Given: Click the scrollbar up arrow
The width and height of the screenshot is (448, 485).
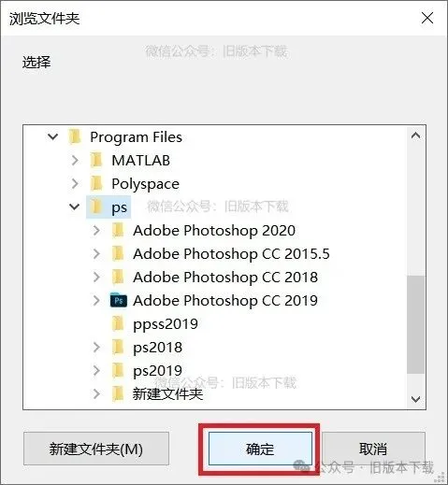Looking at the screenshot, I should click(415, 136).
